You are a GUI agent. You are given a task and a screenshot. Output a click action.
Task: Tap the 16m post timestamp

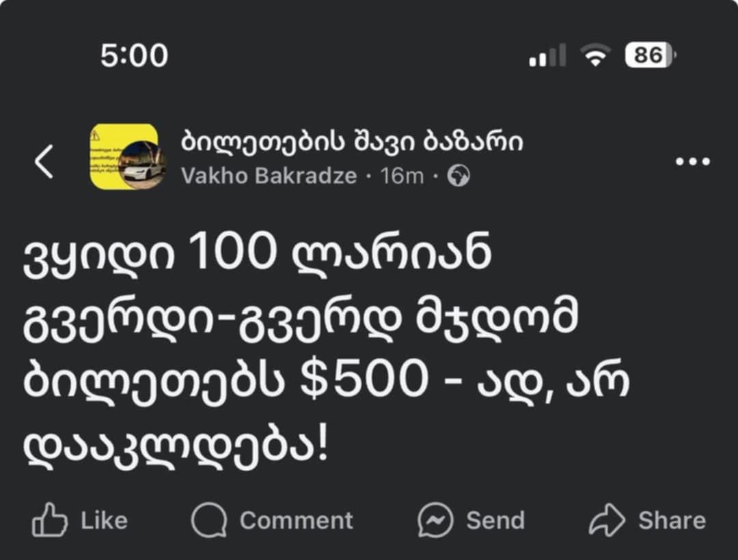pos(402,176)
